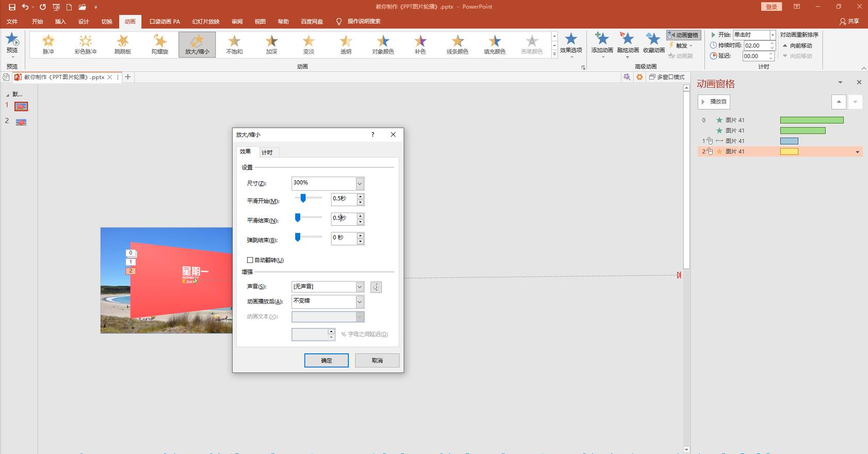This screenshot has width=868, height=454.
Task: Open 添加动画 (Add Animation) button
Action: tap(602, 43)
